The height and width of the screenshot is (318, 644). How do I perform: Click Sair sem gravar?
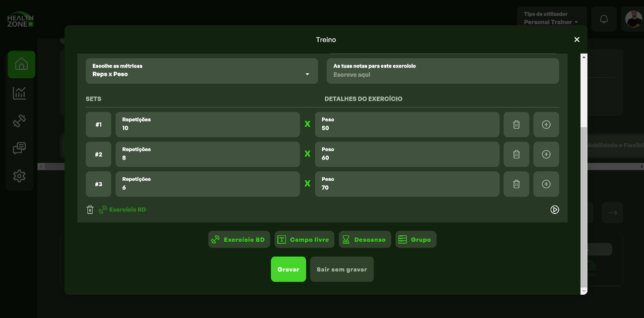(342, 269)
